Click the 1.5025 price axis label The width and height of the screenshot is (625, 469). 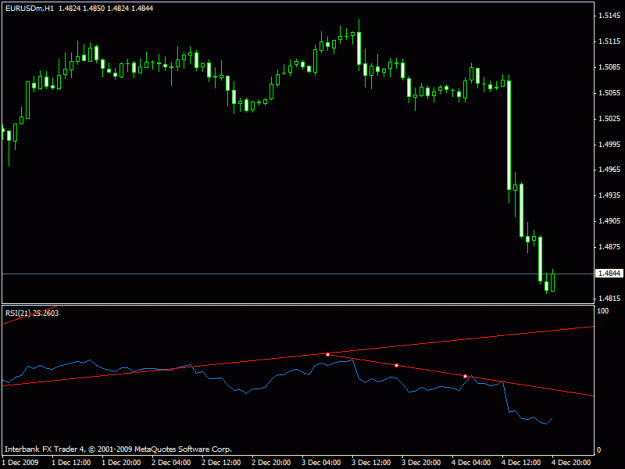[x=609, y=119]
